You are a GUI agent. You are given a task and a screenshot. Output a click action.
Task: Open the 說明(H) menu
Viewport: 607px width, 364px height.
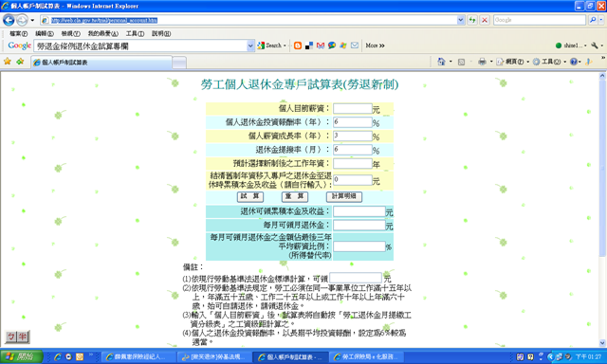pos(161,34)
